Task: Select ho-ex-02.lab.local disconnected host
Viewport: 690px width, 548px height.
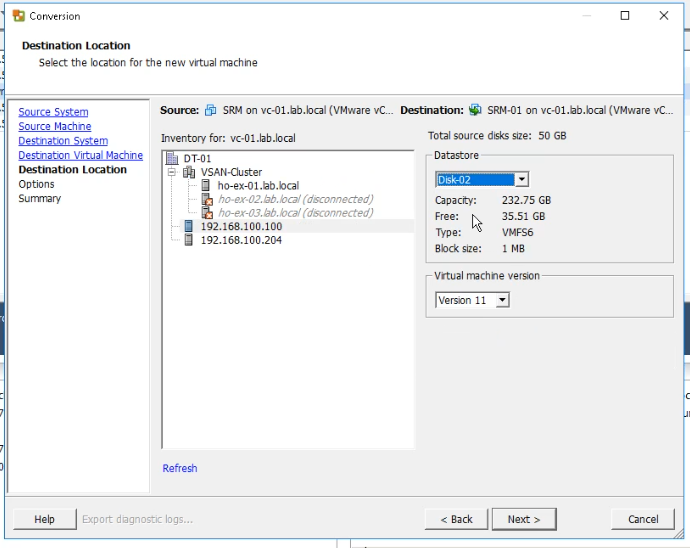Action: [295, 199]
